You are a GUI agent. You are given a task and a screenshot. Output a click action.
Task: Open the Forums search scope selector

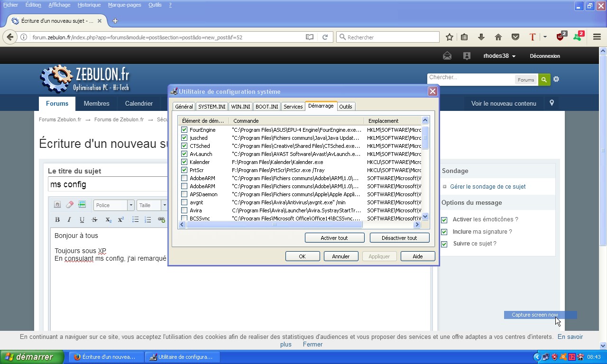tap(526, 80)
